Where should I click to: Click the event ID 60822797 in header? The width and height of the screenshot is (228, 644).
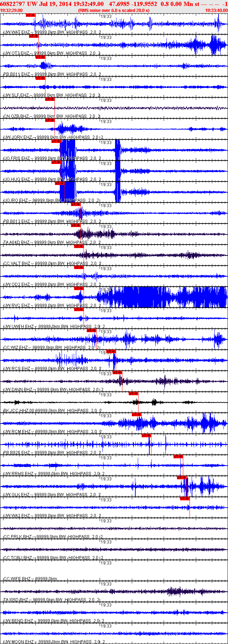point(13,4)
